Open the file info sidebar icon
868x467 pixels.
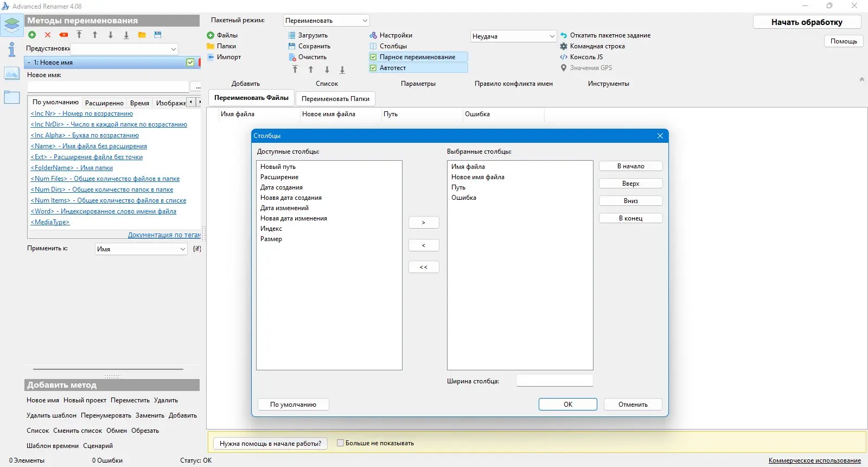(11, 49)
